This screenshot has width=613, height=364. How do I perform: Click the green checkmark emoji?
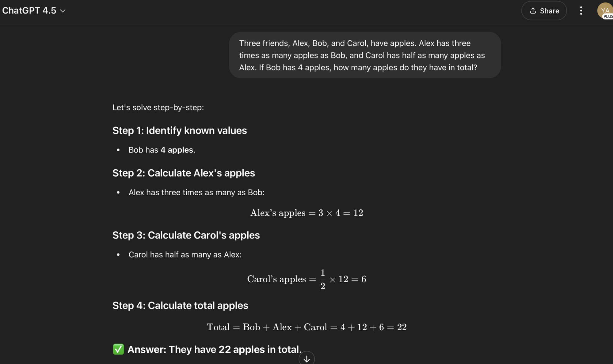pos(118,349)
